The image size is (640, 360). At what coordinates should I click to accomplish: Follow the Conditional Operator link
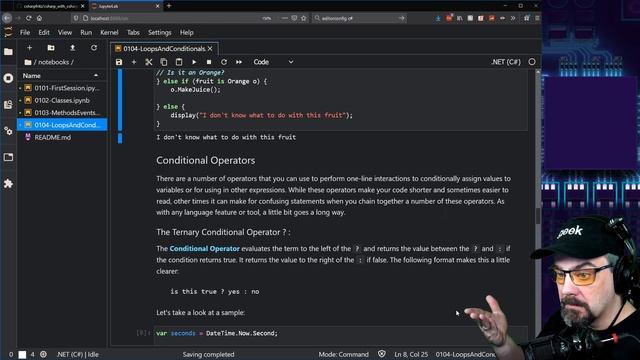coord(204,248)
